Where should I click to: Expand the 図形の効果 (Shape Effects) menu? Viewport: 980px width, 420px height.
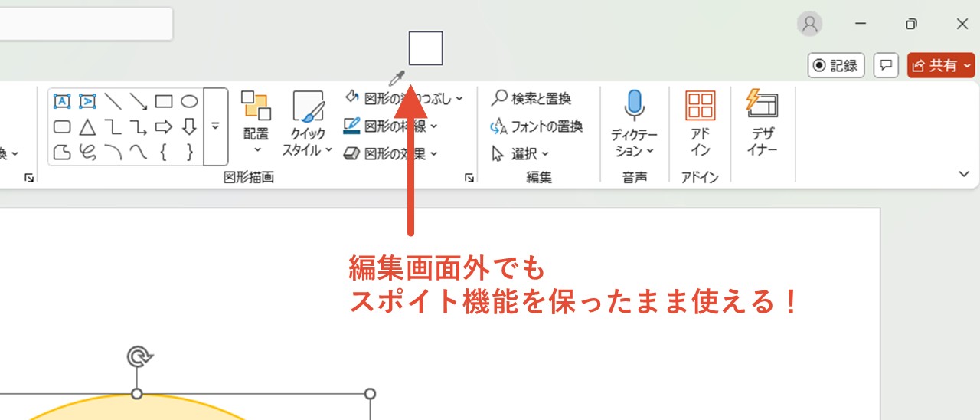tap(391, 153)
